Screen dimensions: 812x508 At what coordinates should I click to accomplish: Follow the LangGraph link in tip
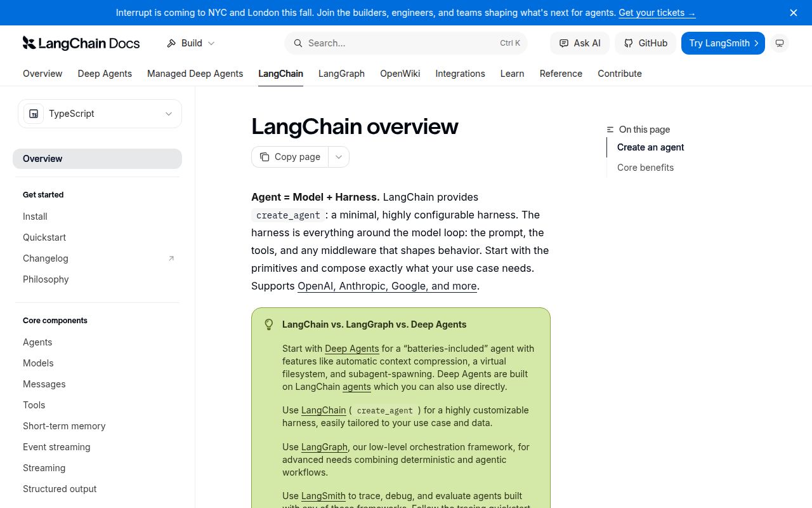(324, 447)
